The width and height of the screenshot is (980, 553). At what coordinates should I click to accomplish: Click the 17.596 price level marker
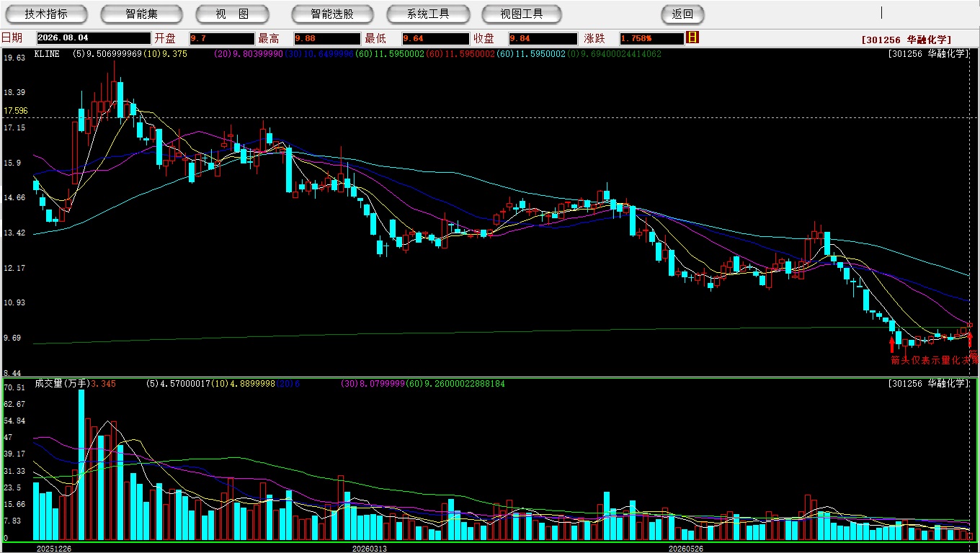(16, 111)
